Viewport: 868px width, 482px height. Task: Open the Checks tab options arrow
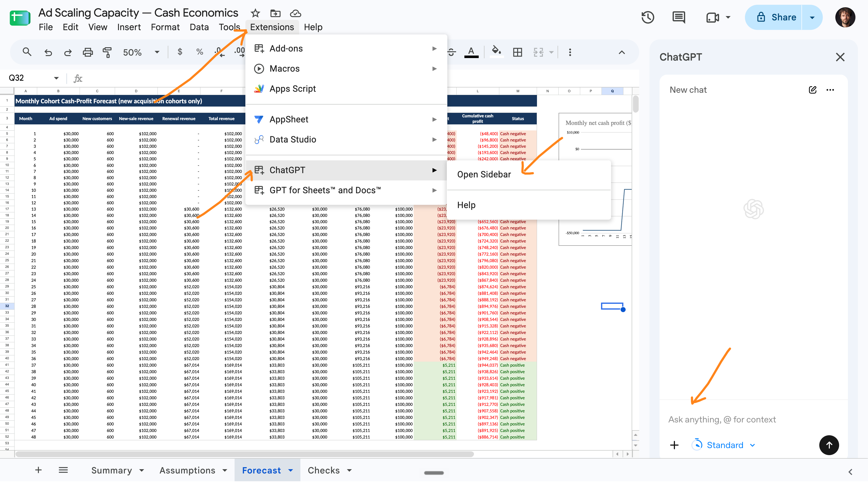(349, 470)
